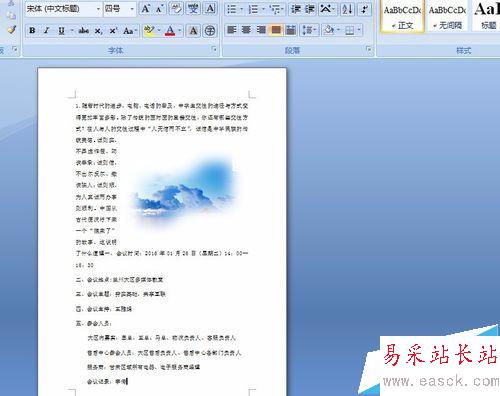Open the Phonetic Guide (文) tool
500x396 pixels.
pyautogui.click(x=193, y=9)
